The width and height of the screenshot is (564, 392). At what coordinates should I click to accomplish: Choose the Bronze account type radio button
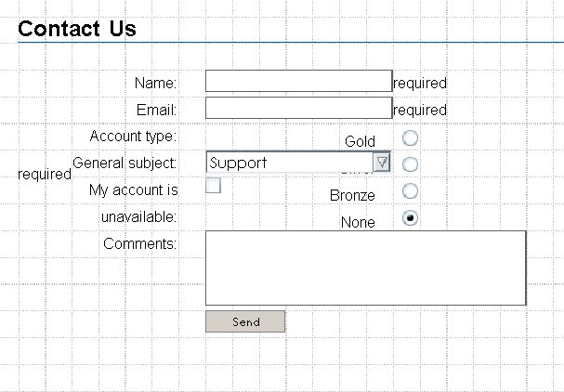[x=410, y=191]
